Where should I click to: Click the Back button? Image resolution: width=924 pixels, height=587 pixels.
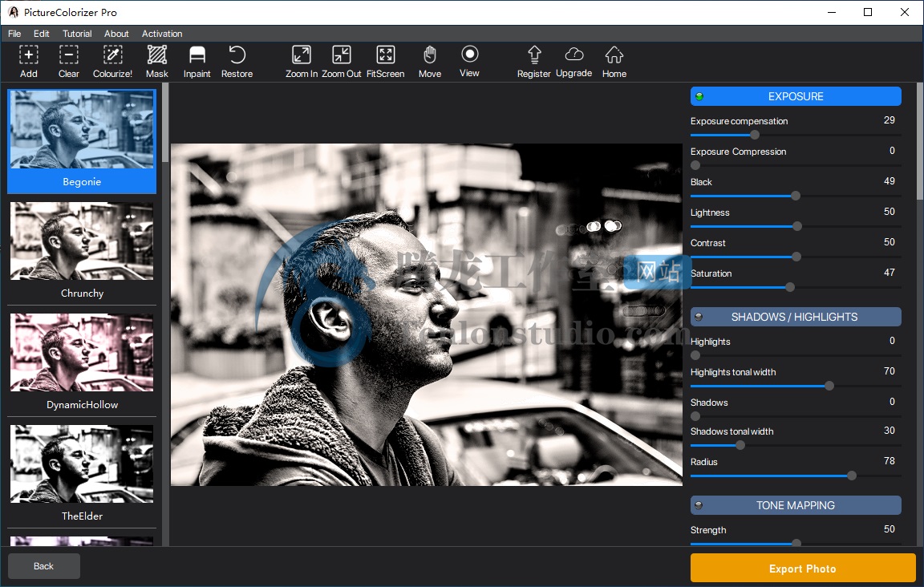point(43,566)
